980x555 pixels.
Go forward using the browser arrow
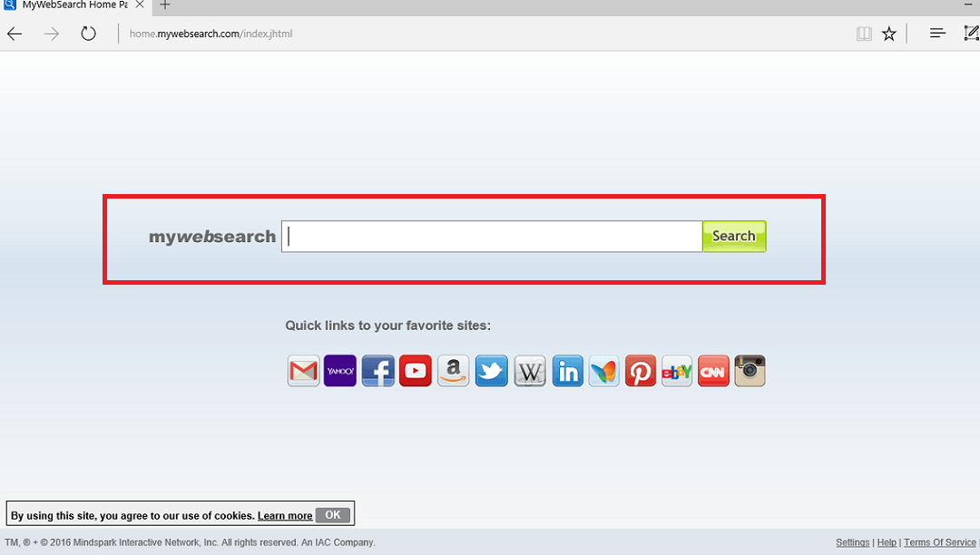(x=51, y=34)
